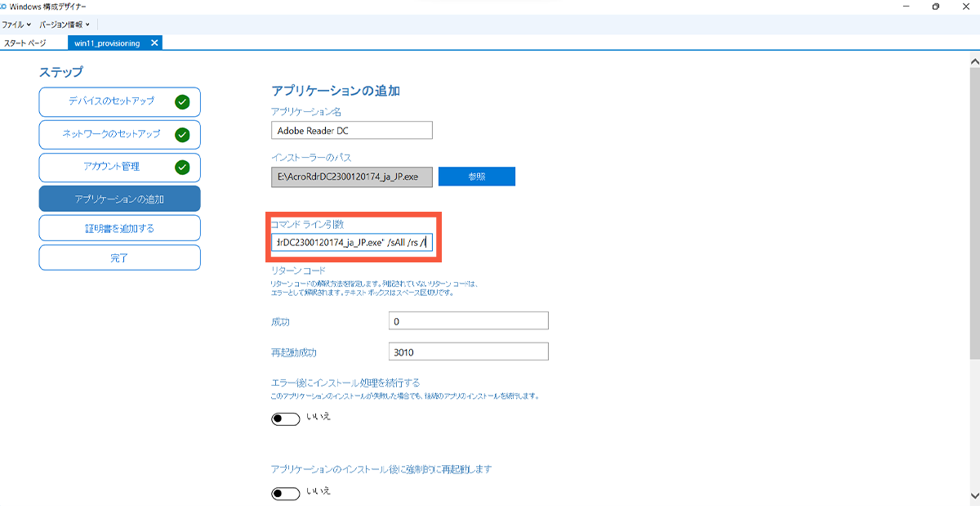The width and height of the screenshot is (980, 506).
Task: Click the アプリケーション名 input containing Adobe Reader DC
Action: pos(351,129)
